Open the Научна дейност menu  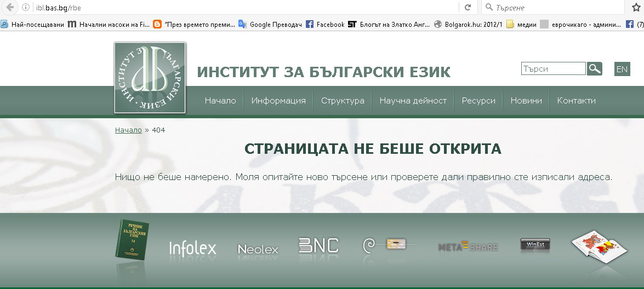pos(413,101)
